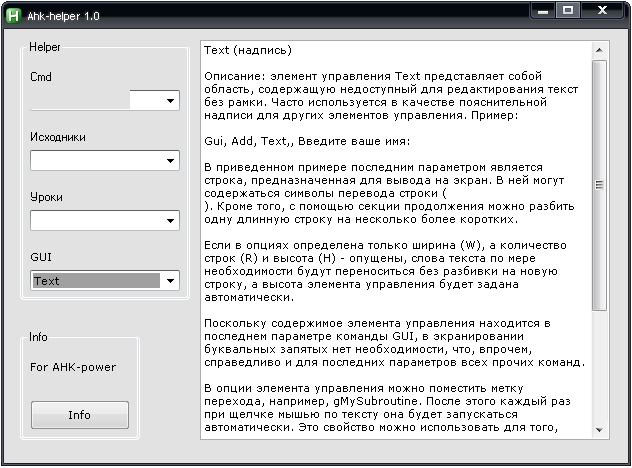Expand the GUI dropdown showing Text
Viewport: 632px width, 468px height.
(x=170, y=281)
